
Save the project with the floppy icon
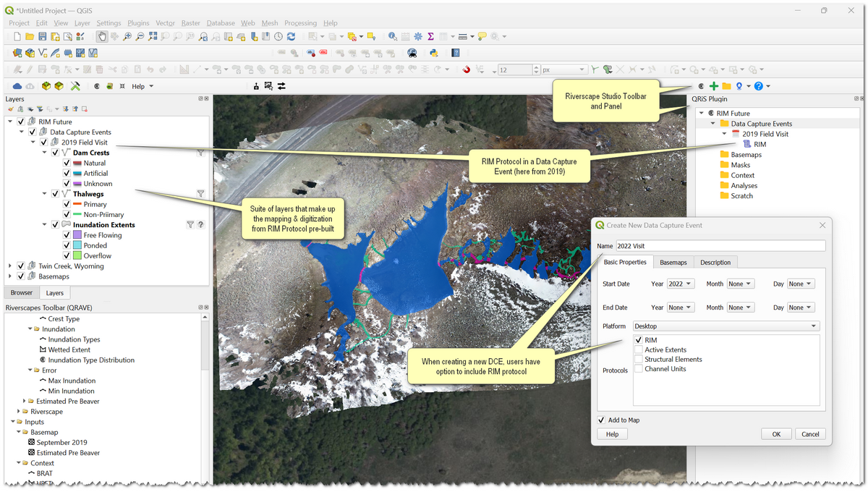[43, 36]
